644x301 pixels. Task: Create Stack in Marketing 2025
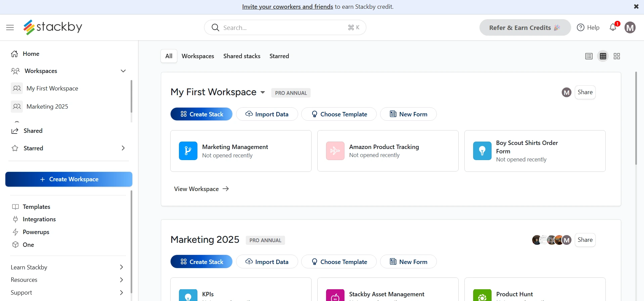click(x=201, y=262)
